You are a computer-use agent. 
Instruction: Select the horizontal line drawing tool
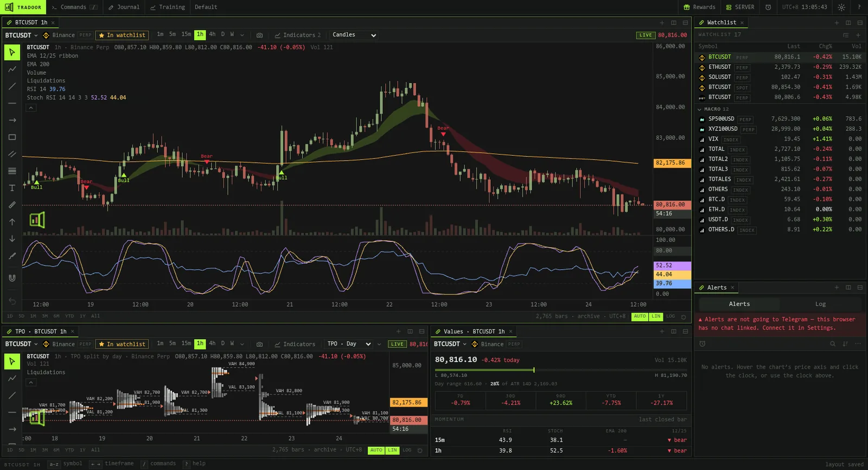pos(12,103)
